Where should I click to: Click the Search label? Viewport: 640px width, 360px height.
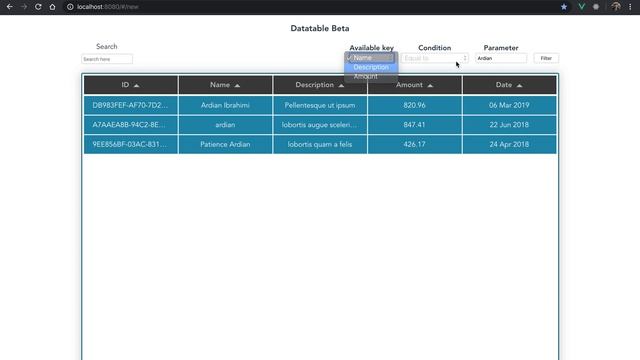pos(107,47)
